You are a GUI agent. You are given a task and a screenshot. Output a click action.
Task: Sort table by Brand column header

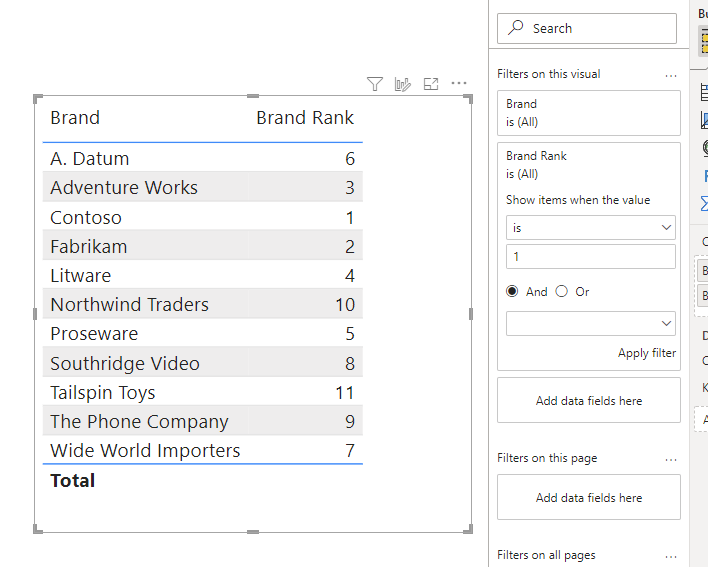[x=75, y=118]
